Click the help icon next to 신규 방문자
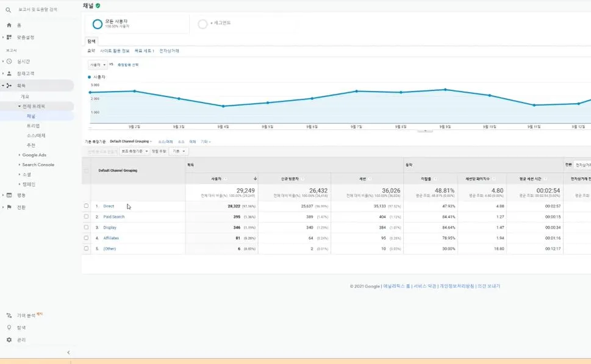This screenshot has width=591, height=364. [x=303, y=179]
